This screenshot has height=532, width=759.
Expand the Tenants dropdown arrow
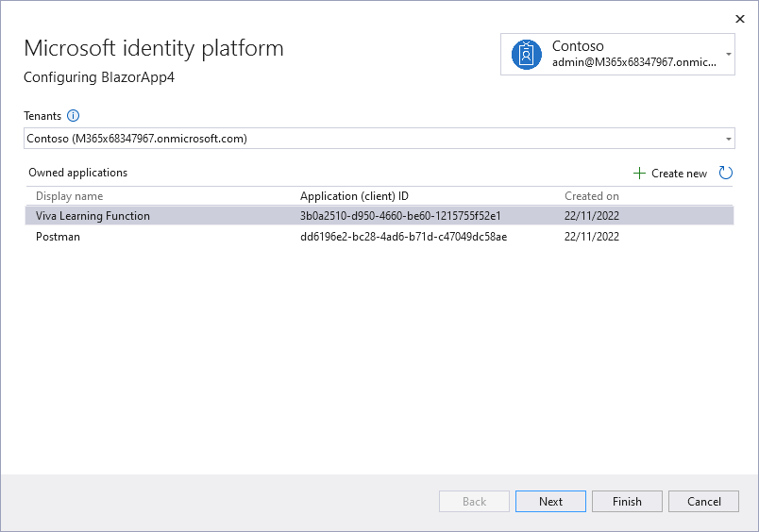click(729, 139)
